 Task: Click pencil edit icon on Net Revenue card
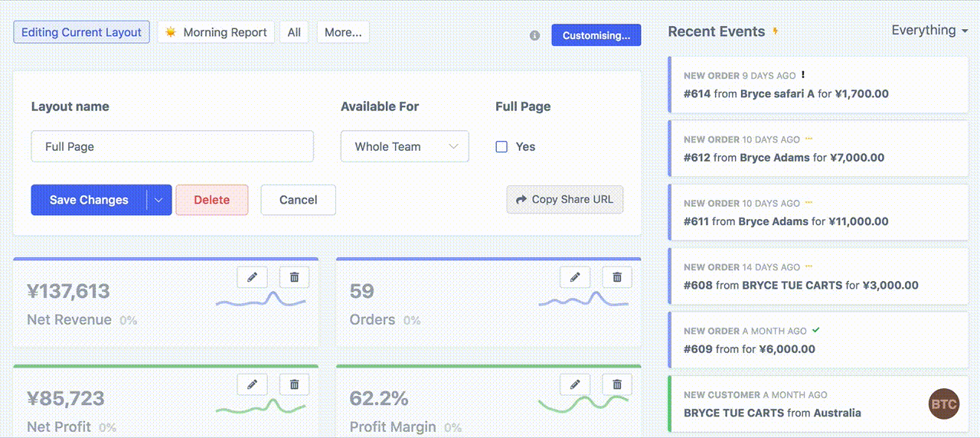click(252, 277)
